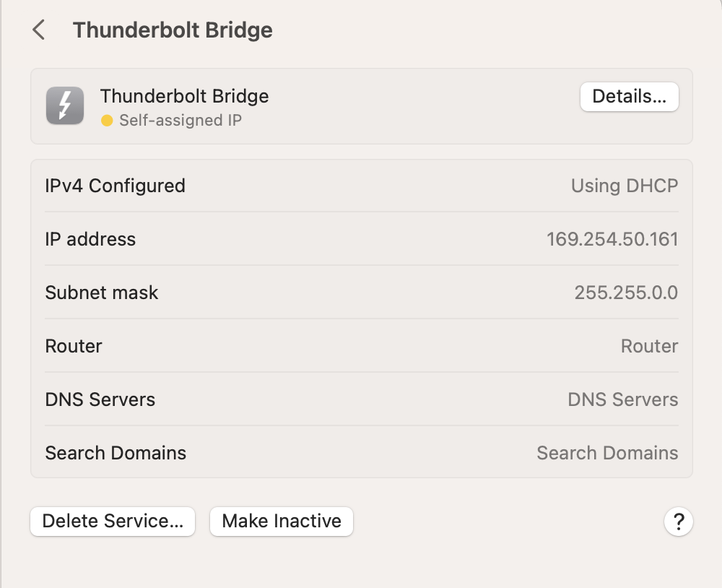Image resolution: width=722 pixels, height=588 pixels.
Task: Click the Self-assigned IP status text
Action: click(180, 121)
